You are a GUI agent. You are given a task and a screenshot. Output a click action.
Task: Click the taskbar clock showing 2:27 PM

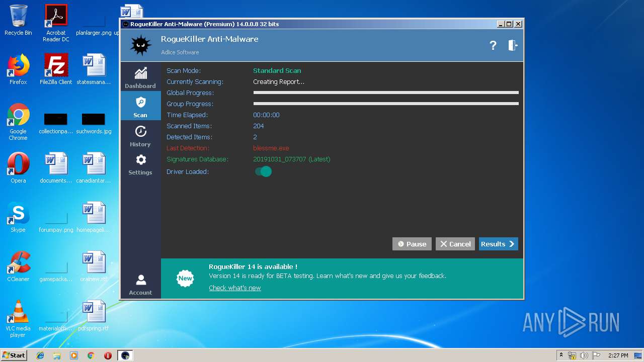(x=618, y=355)
